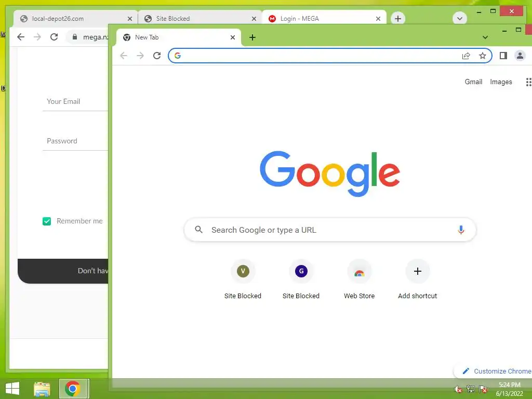532x399 pixels.
Task: Open the Web Store shortcut
Action: (360, 280)
